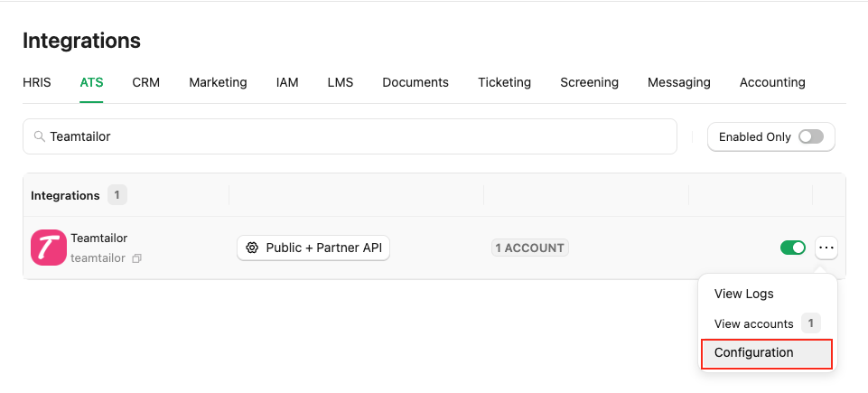Open Configuration from the dropdown menu
This screenshot has height=393, width=868.
(x=767, y=354)
